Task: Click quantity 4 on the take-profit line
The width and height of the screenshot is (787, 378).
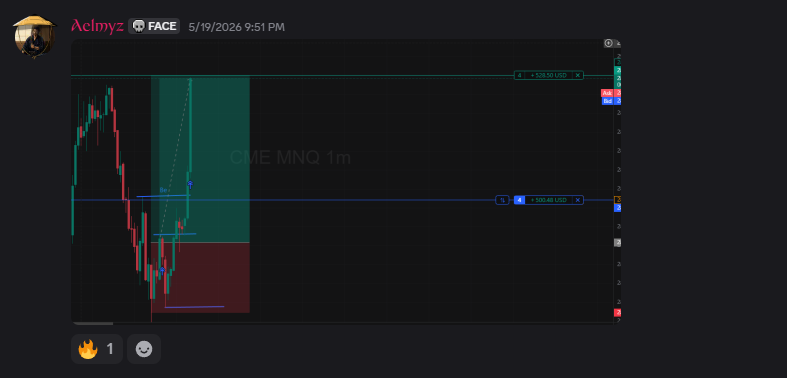Action: 519,75
